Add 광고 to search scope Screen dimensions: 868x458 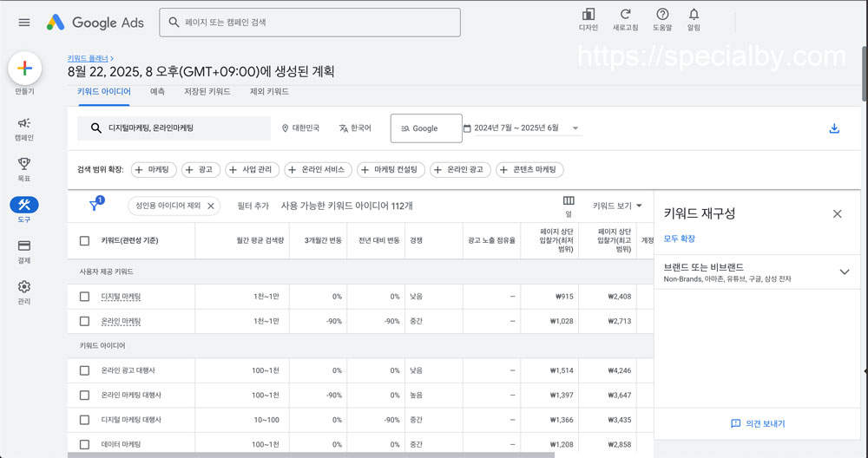(201, 170)
